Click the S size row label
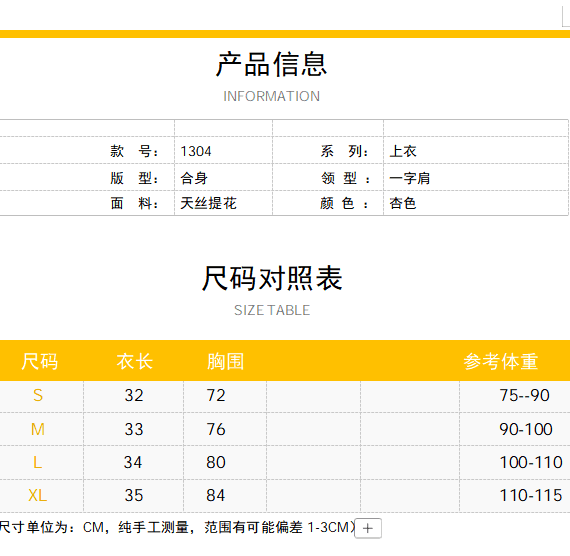 38,396
